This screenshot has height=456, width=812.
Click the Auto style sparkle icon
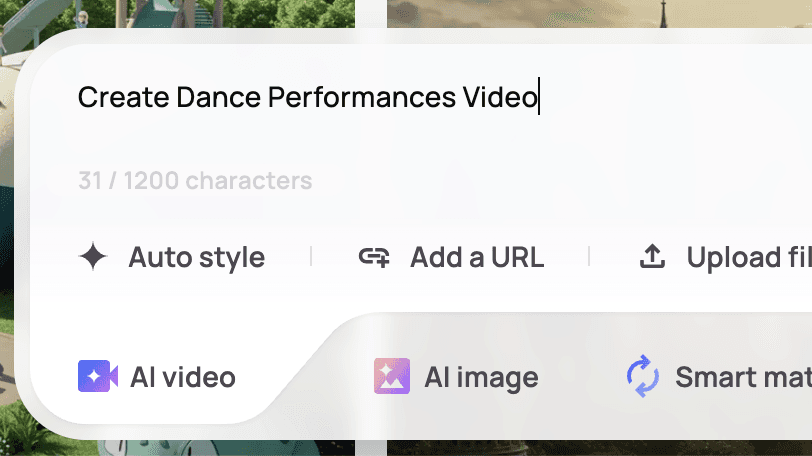93,256
